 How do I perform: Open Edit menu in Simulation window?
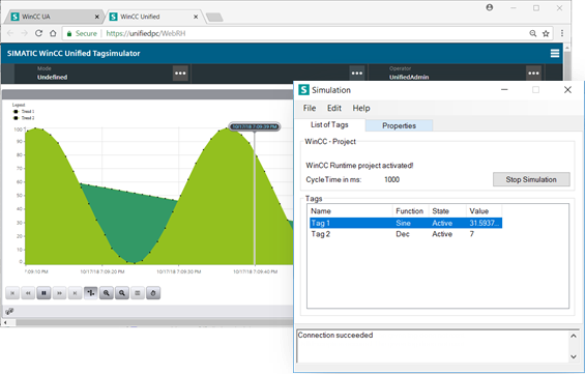[334, 108]
